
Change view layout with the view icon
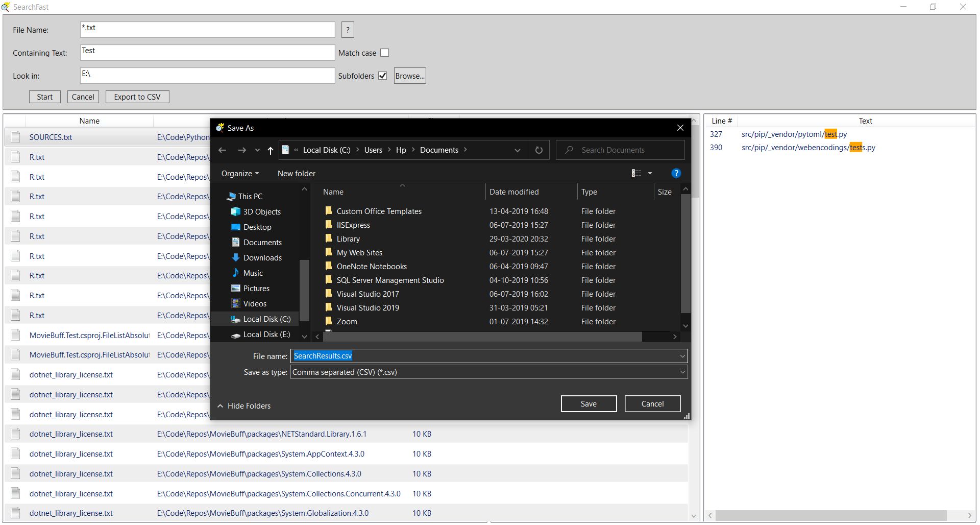point(636,174)
